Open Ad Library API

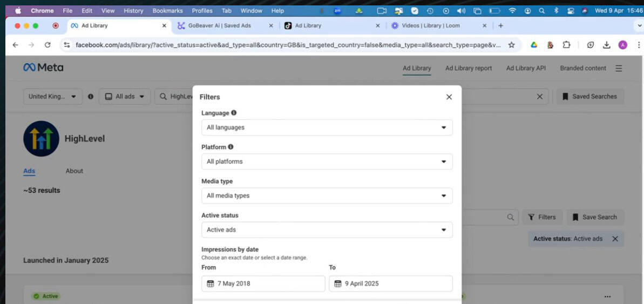526,68
